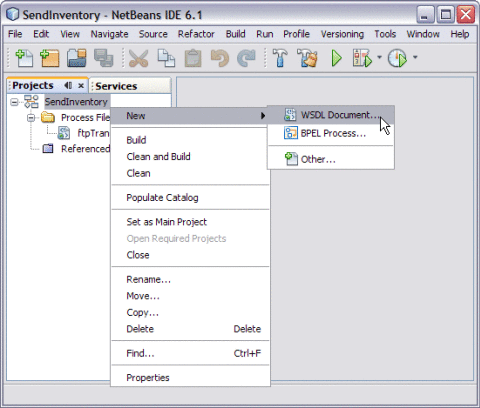Open the Source menu
Image resolution: width=480 pixels, height=408 pixels.
[x=153, y=34]
